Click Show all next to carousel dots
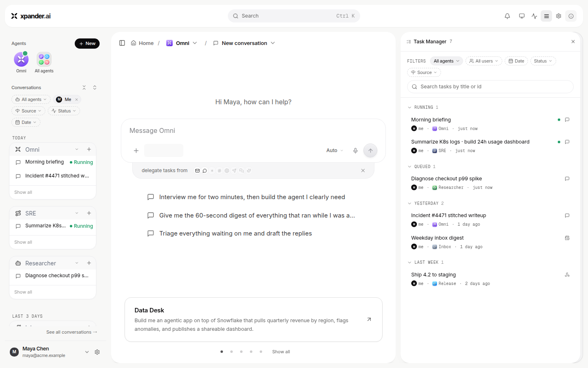 (x=281, y=352)
